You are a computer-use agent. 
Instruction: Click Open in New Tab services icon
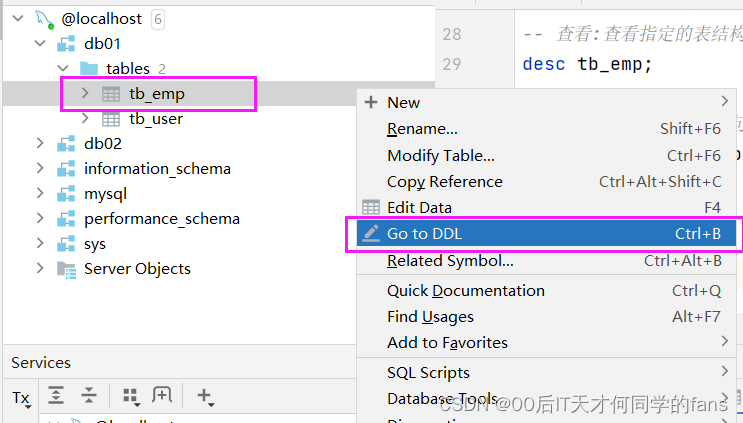pyautogui.click(x=162, y=395)
